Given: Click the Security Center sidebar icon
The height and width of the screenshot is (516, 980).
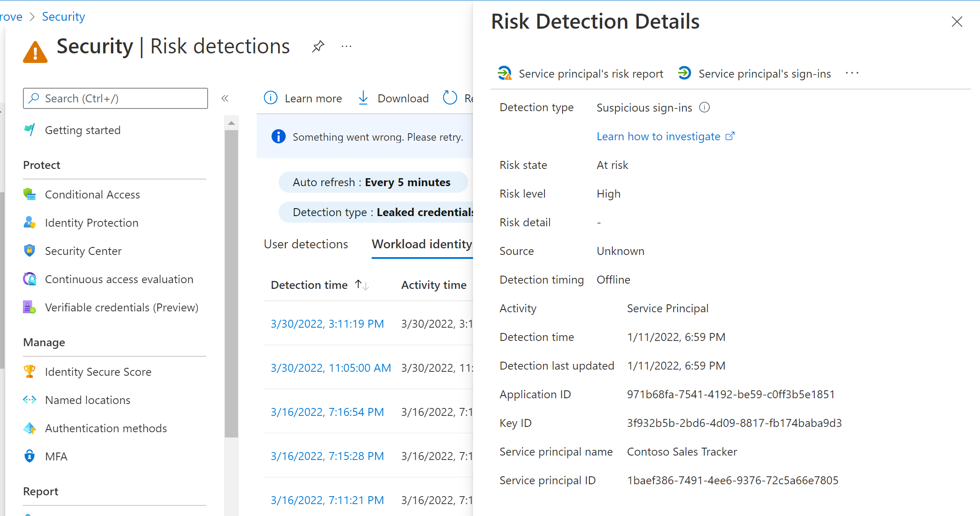Looking at the screenshot, I should [x=30, y=251].
